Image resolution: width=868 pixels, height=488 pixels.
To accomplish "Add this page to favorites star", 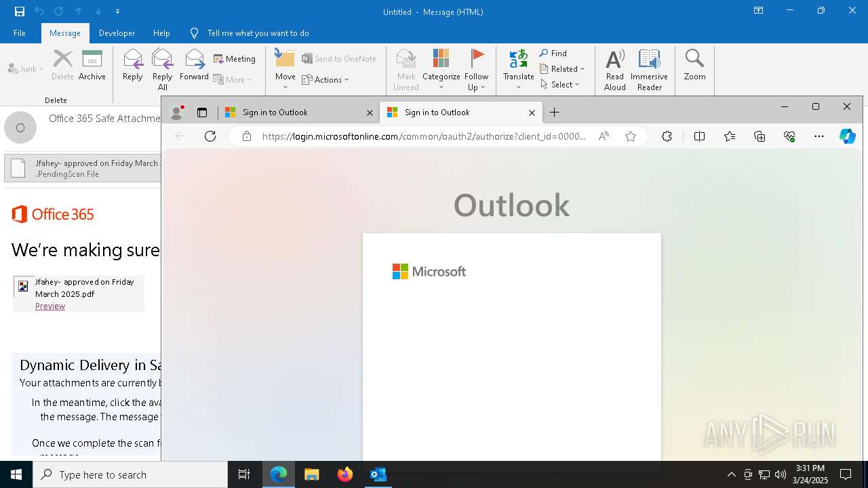I will point(631,136).
